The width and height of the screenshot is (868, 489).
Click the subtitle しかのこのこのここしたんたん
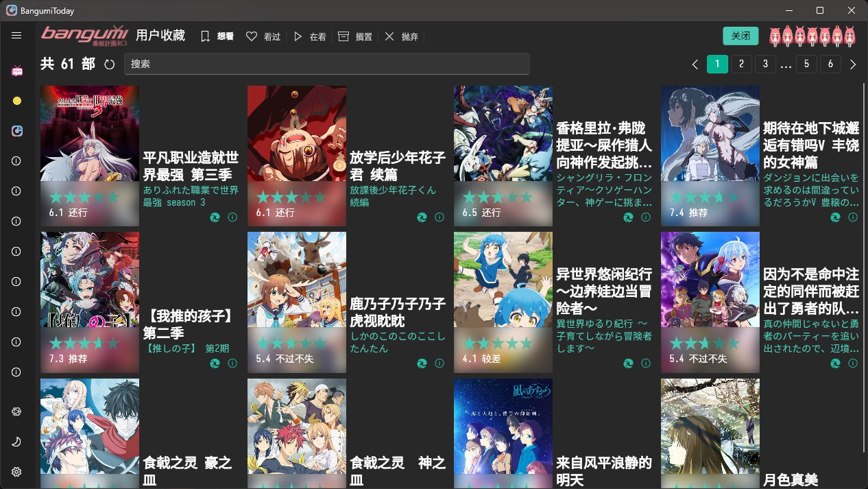398,342
